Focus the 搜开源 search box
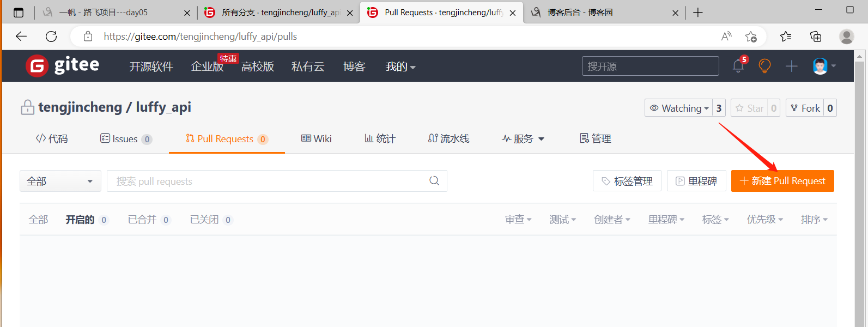Screen dimensions: 868x327 (x=651, y=66)
